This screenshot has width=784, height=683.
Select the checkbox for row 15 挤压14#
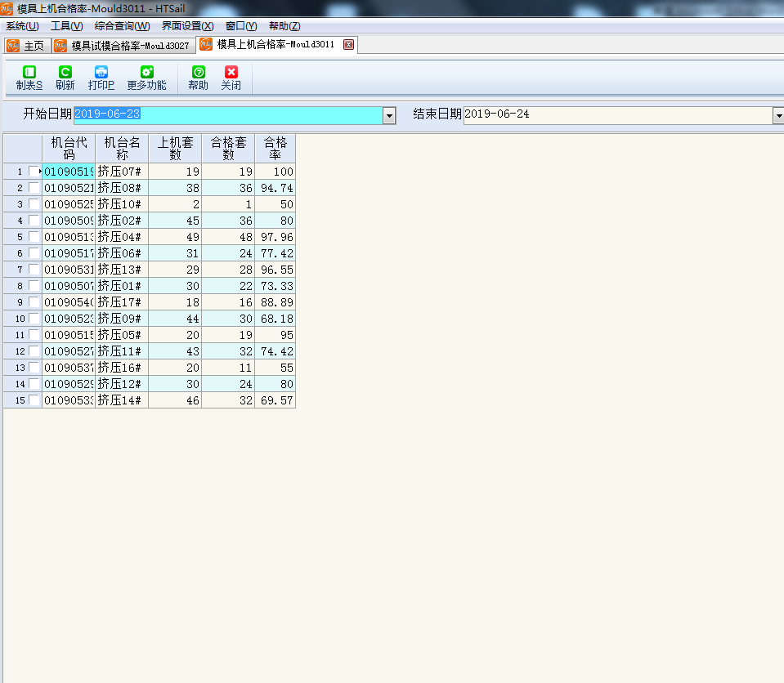(34, 400)
